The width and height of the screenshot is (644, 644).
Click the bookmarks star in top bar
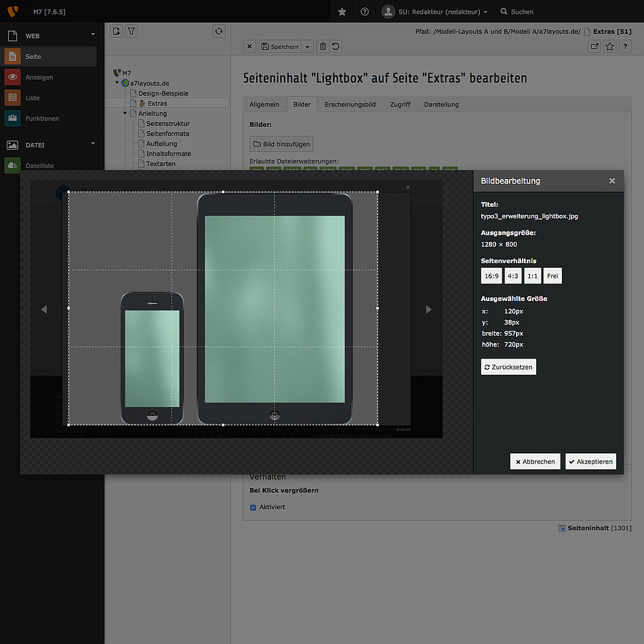tap(342, 12)
